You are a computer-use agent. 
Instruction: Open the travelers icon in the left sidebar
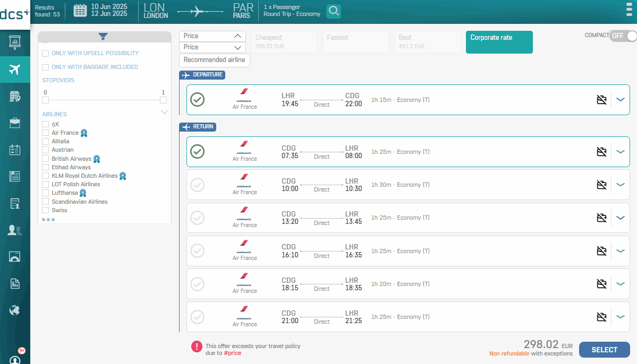coord(15,230)
